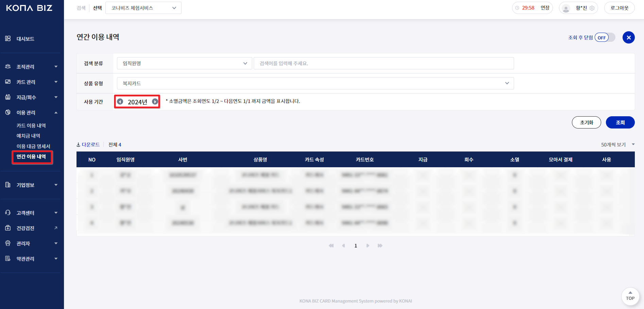This screenshot has height=309, width=644.
Task: Go to previous page arrow
Action: [343, 246]
